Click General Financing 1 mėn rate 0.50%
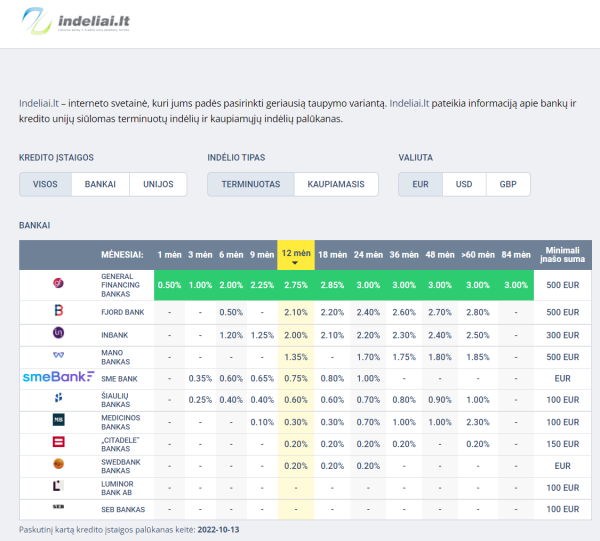Image resolution: width=600 pixels, height=541 pixels. tap(169, 285)
